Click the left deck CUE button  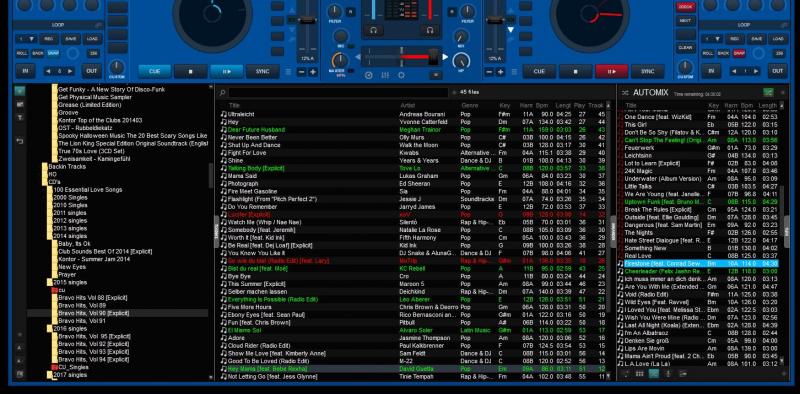click(155, 71)
